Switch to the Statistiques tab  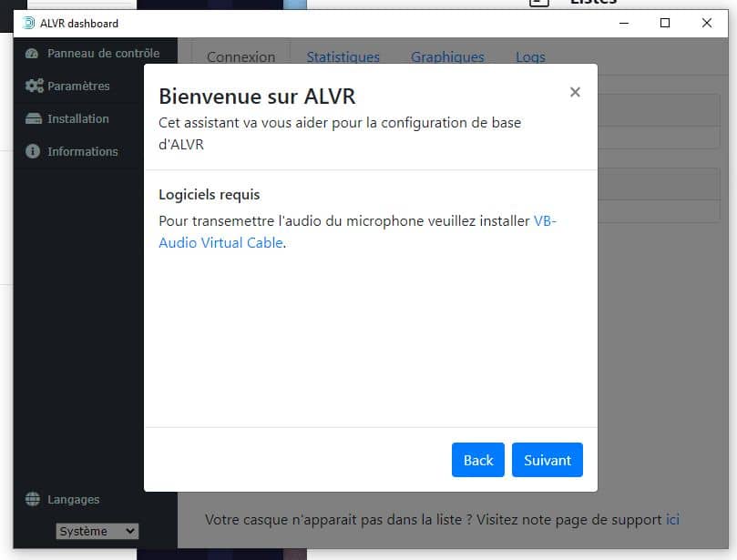click(343, 56)
